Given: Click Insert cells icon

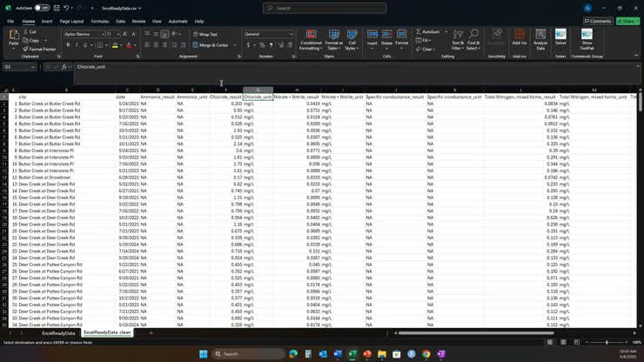Looking at the screenshot, I should (x=372, y=35).
